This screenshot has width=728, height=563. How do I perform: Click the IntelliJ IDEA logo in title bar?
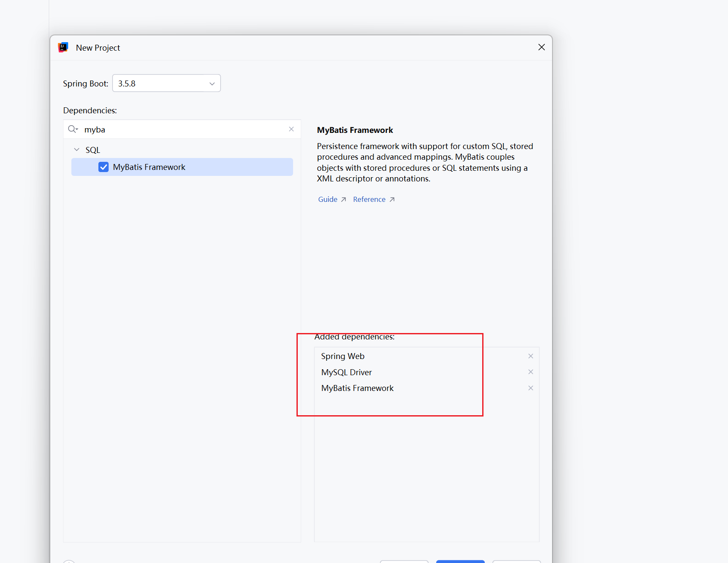pos(63,47)
